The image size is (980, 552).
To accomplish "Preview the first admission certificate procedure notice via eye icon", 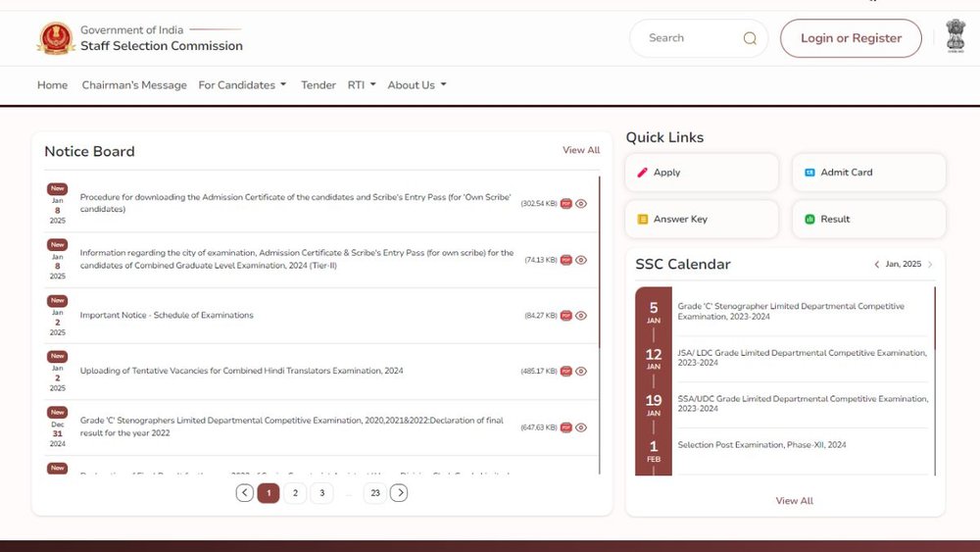I will (x=581, y=204).
